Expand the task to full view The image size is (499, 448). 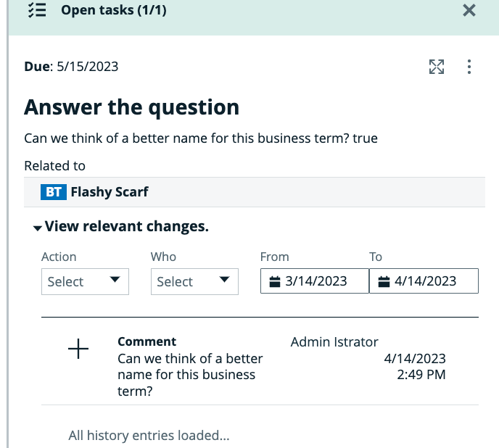(x=437, y=67)
